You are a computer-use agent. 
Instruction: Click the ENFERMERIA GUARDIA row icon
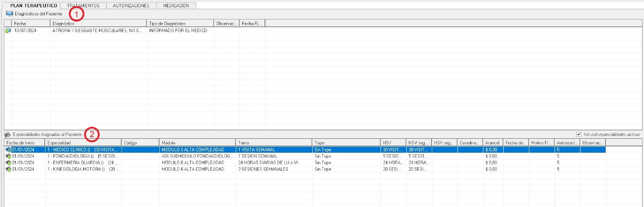coord(8,163)
